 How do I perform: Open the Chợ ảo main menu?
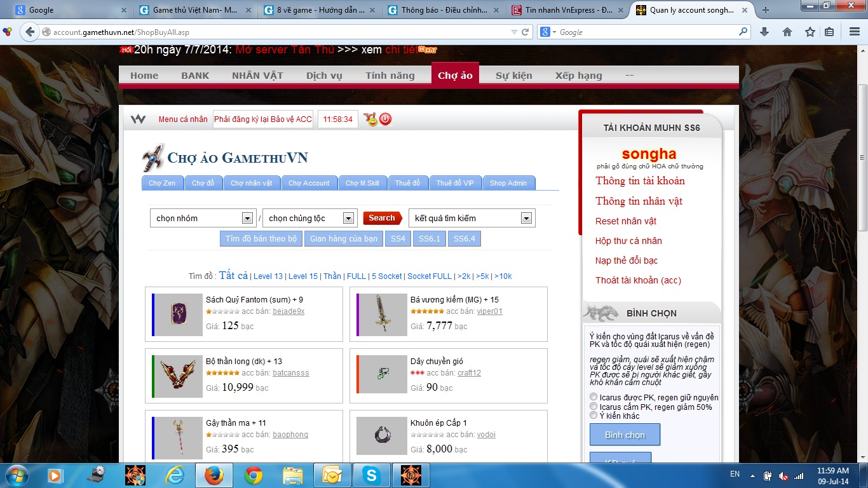click(455, 75)
